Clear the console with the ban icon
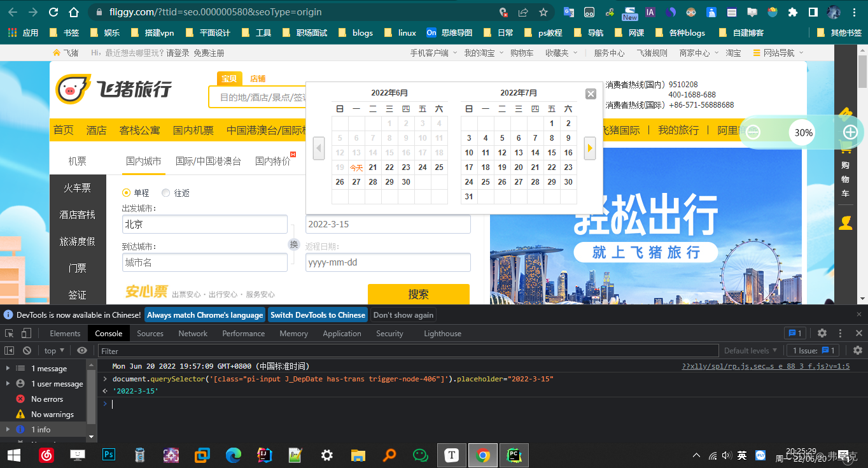868x468 pixels. 27,350
